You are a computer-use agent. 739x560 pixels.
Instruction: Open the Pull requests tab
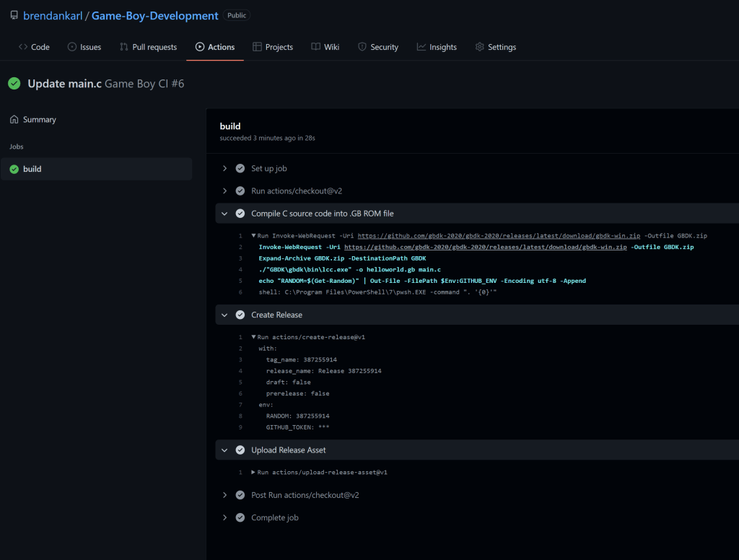[148, 47]
